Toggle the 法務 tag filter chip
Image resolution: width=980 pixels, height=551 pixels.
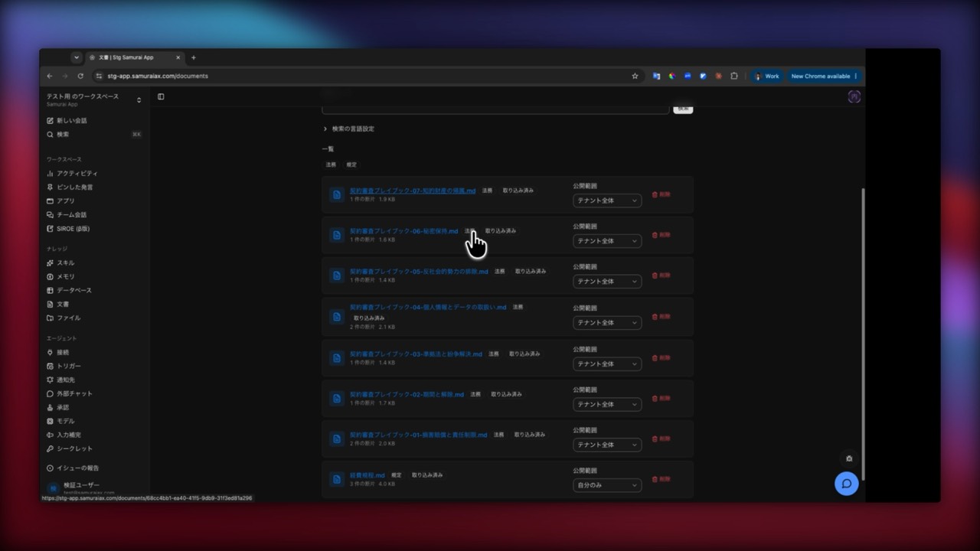click(x=331, y=165)
